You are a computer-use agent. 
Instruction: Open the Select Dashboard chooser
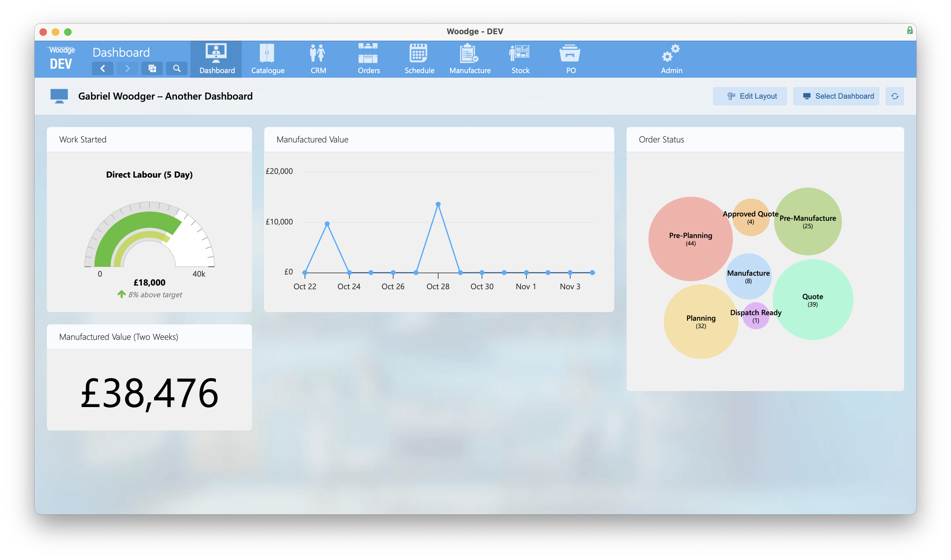tap(836, 96)
